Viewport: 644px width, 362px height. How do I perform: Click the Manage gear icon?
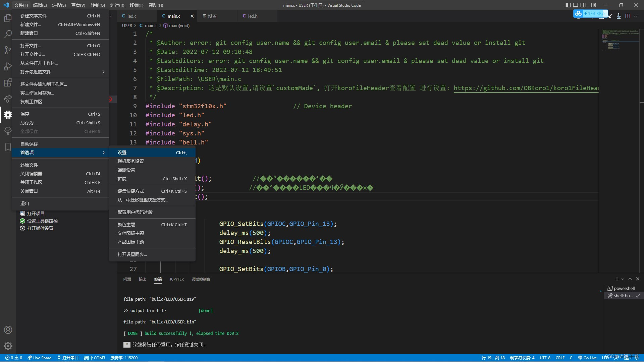8,346
